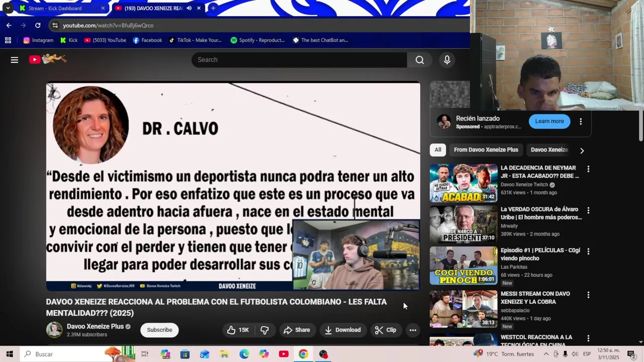Open The best ChatBot bookmark
The image size is (644, 362).
(x=320, y=40)
